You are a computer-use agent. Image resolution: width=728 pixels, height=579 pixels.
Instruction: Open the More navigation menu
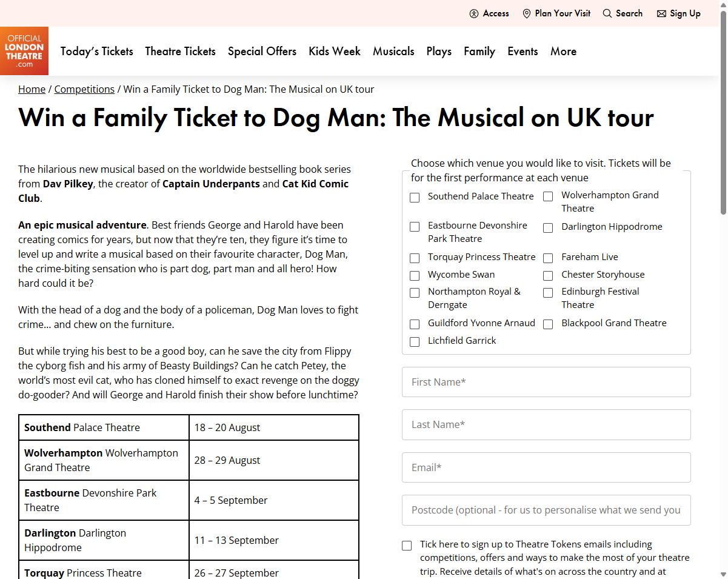(563, 52)
